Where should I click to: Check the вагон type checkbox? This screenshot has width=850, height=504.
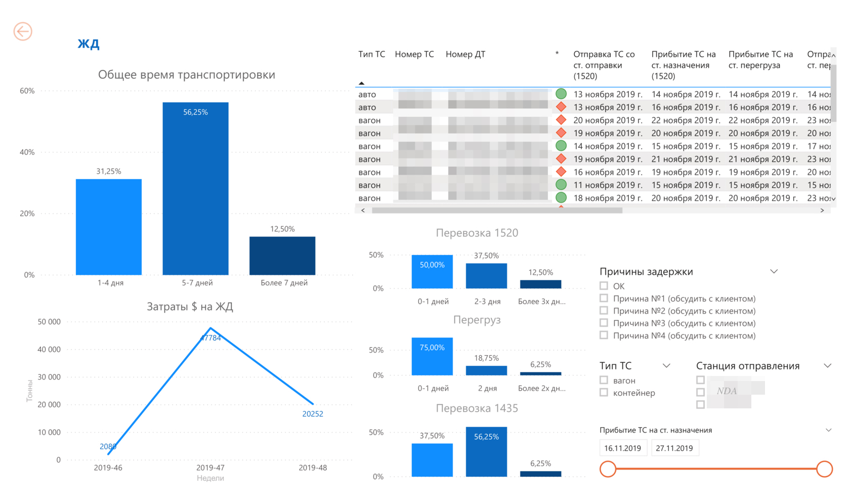pos(604,380)
